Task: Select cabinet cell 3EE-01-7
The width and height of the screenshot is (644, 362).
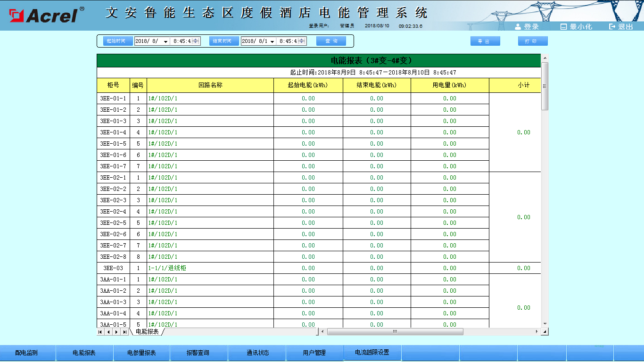Action: pyautogui.click(x=113, y=166)
